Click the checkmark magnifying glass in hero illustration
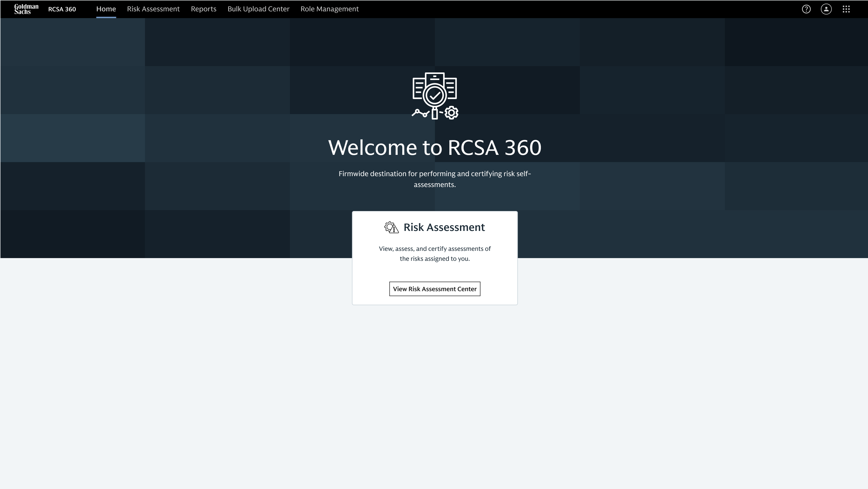 [x=435, y=96]
